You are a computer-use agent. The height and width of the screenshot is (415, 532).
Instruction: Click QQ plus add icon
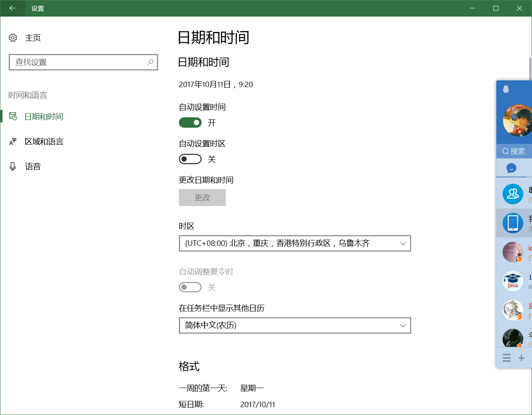tap(522, 358)
